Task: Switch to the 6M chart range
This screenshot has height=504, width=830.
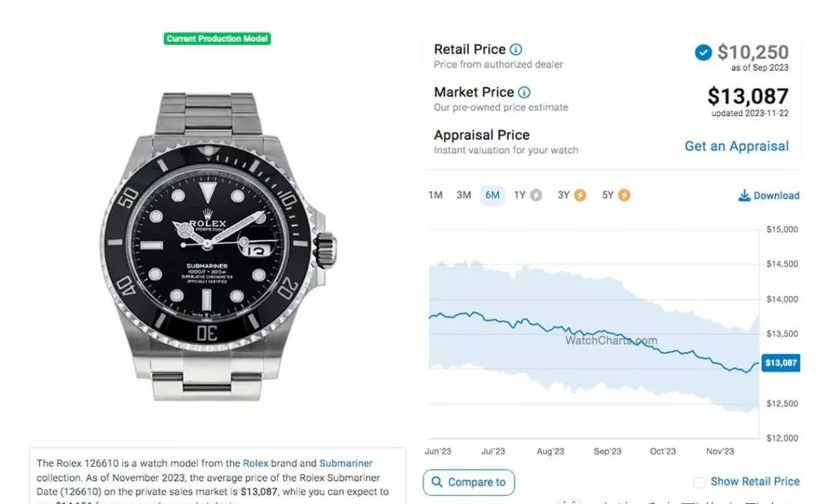Action: point(492,196)
